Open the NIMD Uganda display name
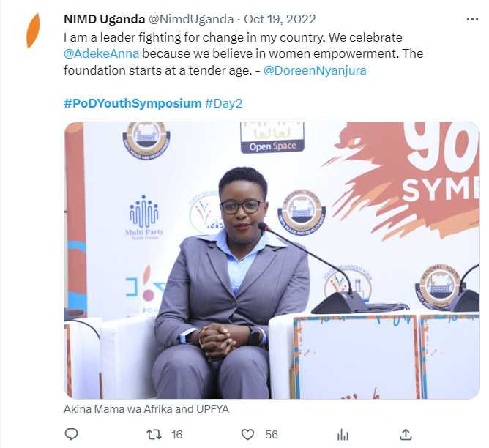The height and width of the screenshot is (448, 489). pos(104,19)
